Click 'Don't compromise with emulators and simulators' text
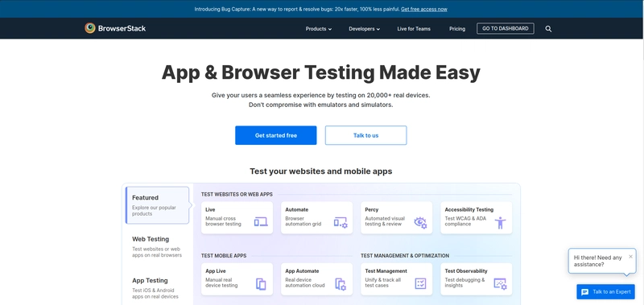 320,105
